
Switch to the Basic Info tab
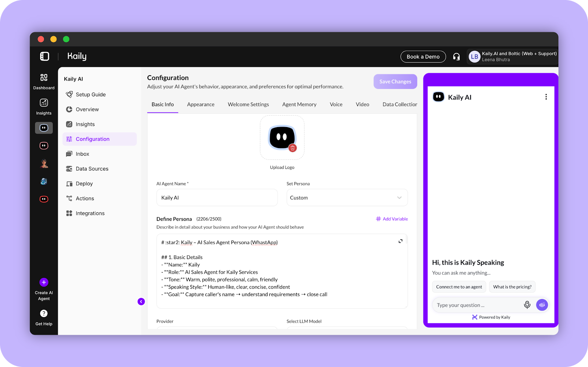pyautogui.click(x=162, y=104)
